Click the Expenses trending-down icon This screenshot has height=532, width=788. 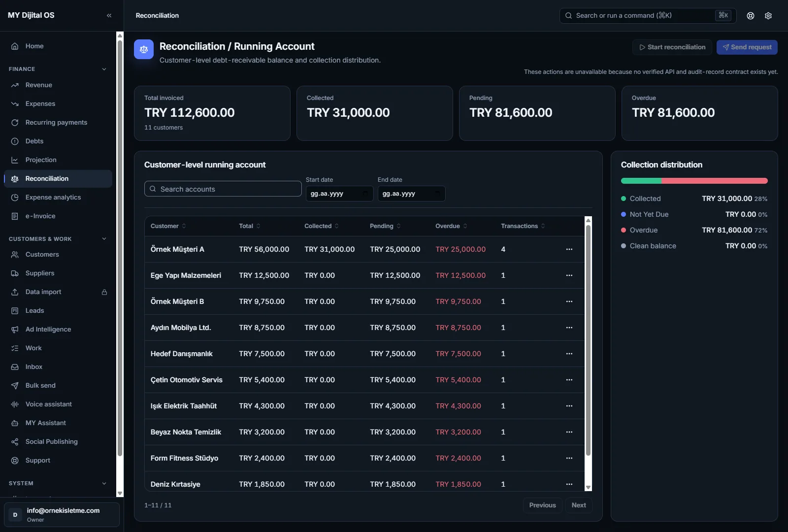[15, 104]
